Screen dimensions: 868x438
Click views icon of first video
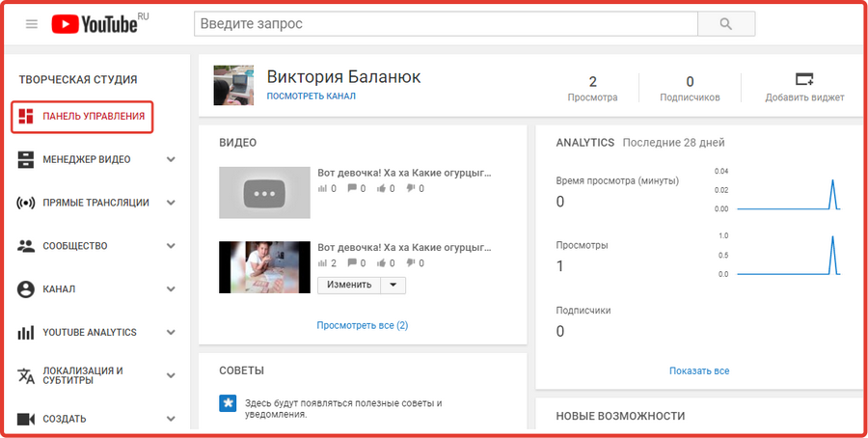[x=323, y=188]
